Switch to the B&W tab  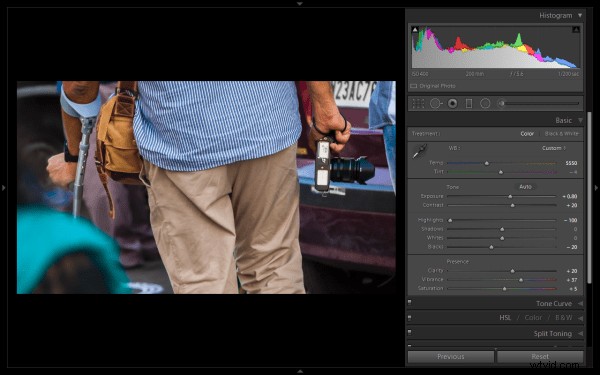[563, 318]
